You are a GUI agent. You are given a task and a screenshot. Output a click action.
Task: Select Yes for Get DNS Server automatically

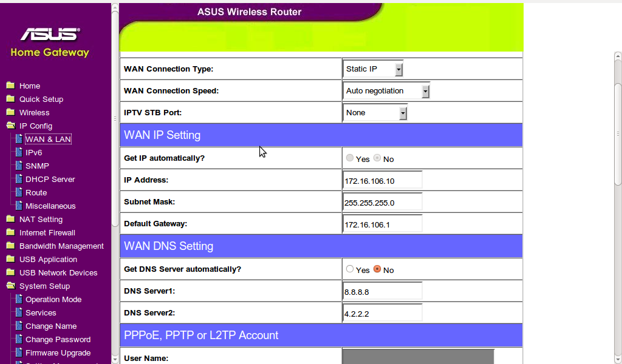pyautogui.click(x=349, y=269)
